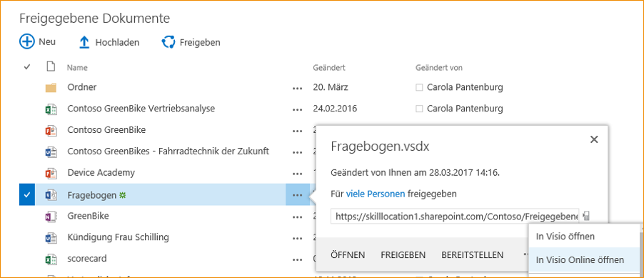The image size is (644, 278).
Task: Click Word icon of Kündigung Frau Schilling
Action: (51, 237)
